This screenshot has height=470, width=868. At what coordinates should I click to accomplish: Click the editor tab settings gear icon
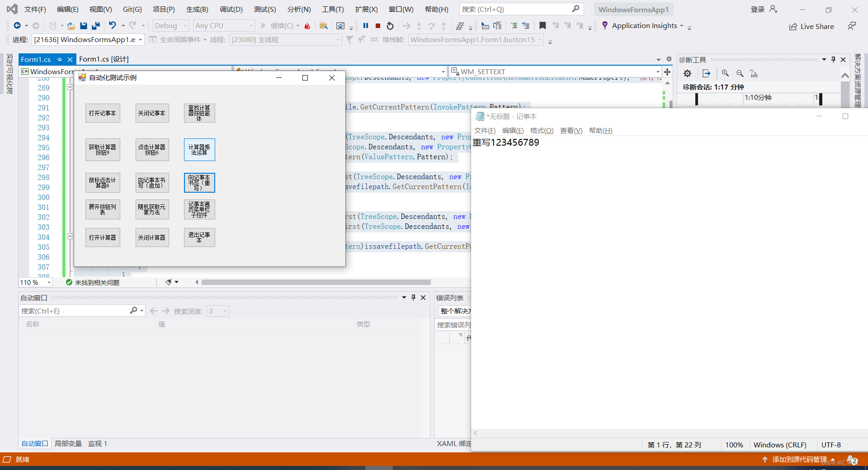point(669,59)
